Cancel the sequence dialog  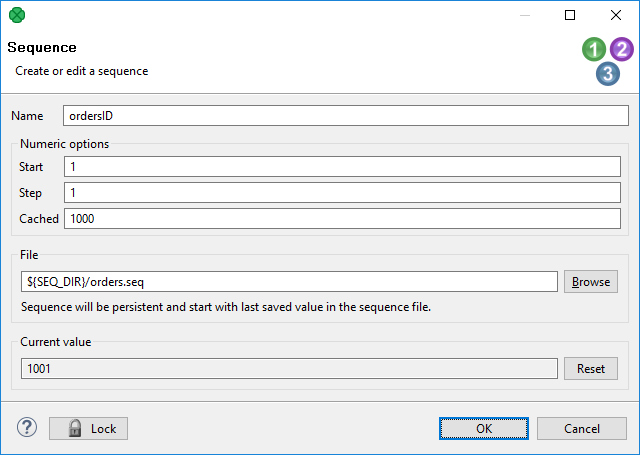582,428
